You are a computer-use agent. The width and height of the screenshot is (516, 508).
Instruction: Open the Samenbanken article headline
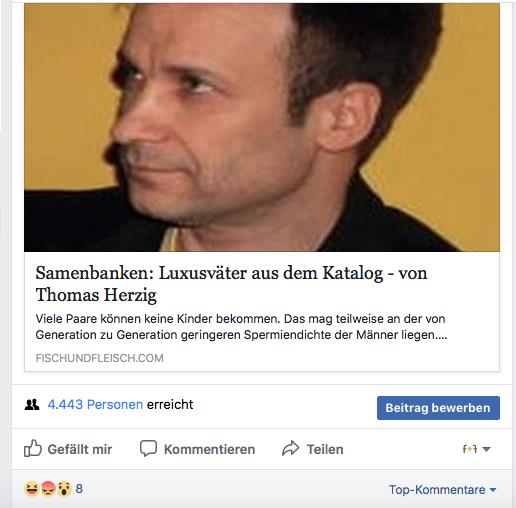(x=231, y=284)
